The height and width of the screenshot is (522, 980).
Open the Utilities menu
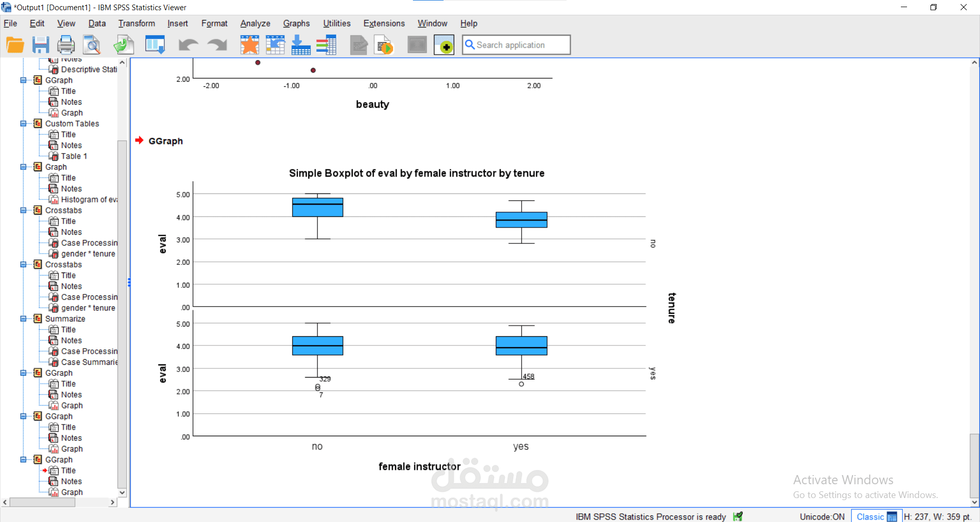337,23
